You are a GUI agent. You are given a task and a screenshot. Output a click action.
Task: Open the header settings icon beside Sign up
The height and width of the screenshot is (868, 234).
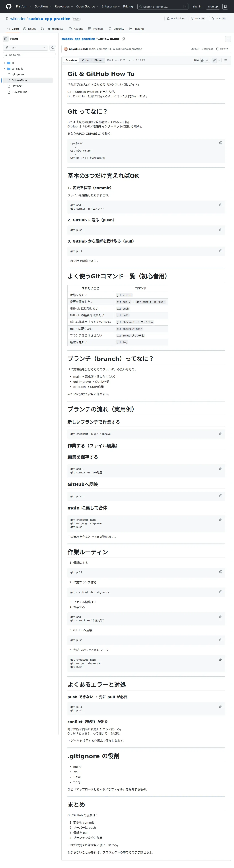click(x=225, y=6)
